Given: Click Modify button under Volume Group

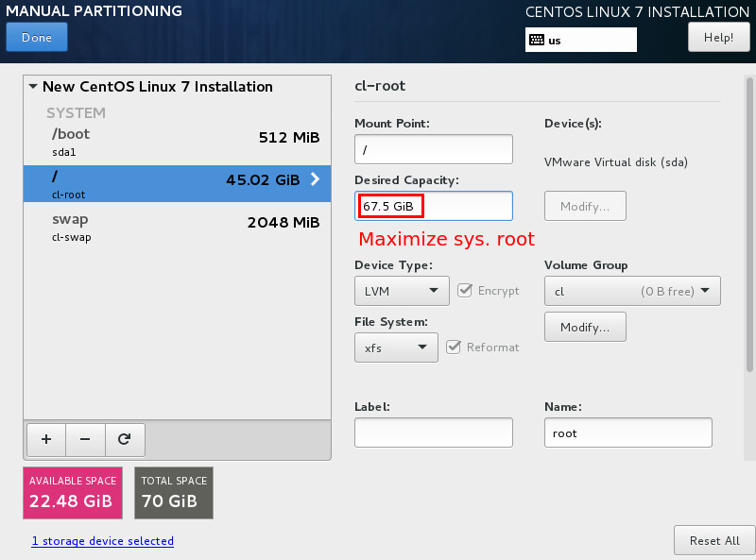Looking at the screenshot, I should tap(585, 327).
